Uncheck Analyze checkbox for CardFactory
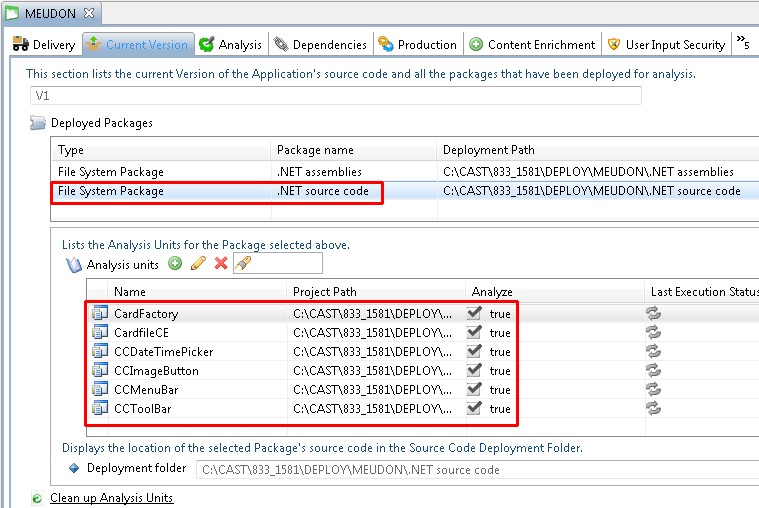This screenshot has width=759, height=508. (x=474, y=314)
